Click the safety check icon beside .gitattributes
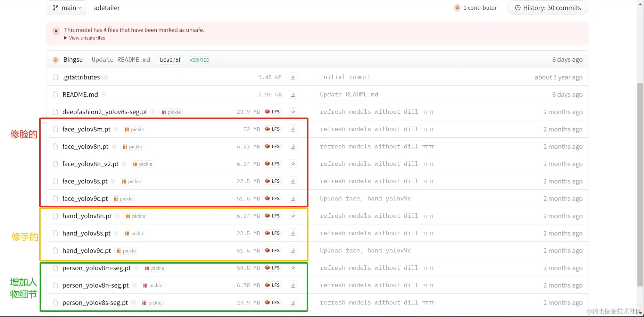Image resolution: width=644 pixels, height=317 pixels. pos(106,77)
